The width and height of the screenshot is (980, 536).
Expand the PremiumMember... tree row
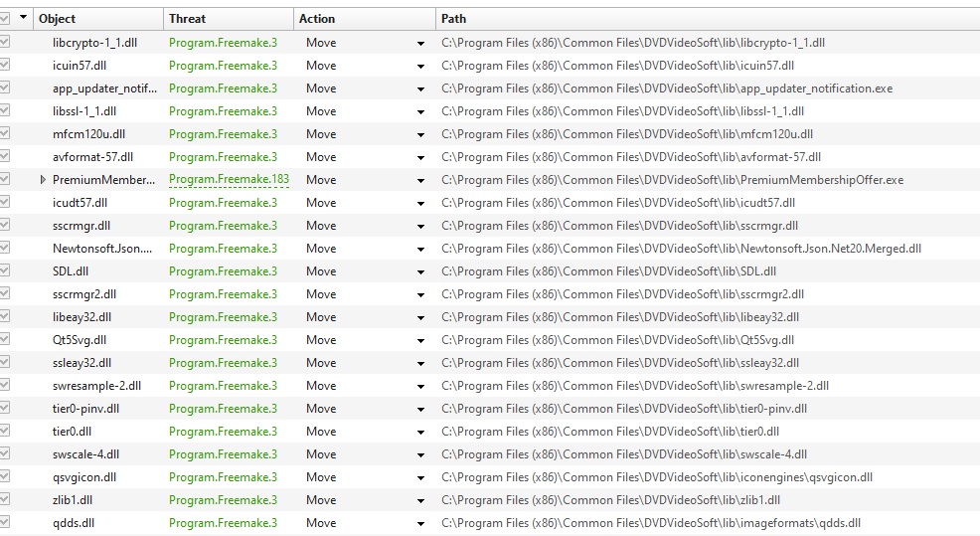coord(43,180)
